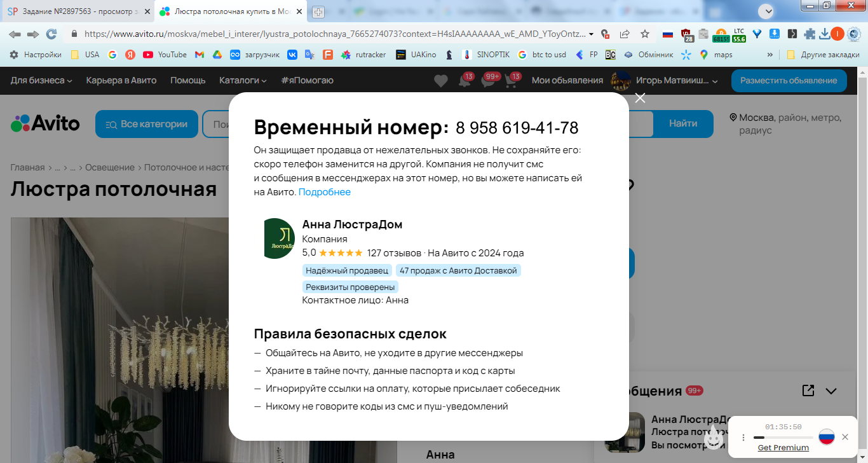The width and height of the screenshot is (868, 463).
Task: Click the Надёжный продавец badge
Action: pyautogui.click(x=347, y=270)
